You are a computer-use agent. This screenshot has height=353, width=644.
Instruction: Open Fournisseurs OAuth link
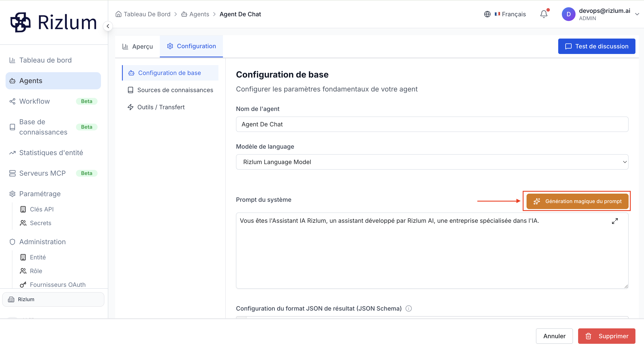tap(58, 285)
